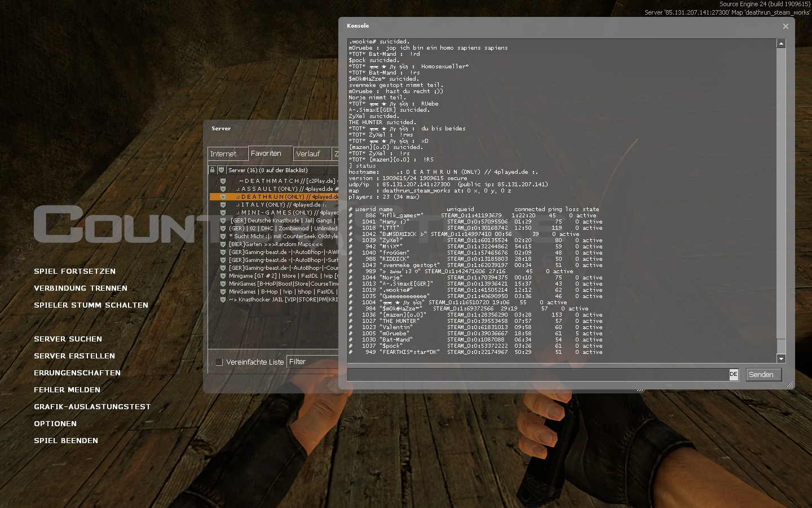812x508 pixels.
Task: Select the DEATHRUN (ONLY) 4played.de server row
Action: [x=274, y=197]
